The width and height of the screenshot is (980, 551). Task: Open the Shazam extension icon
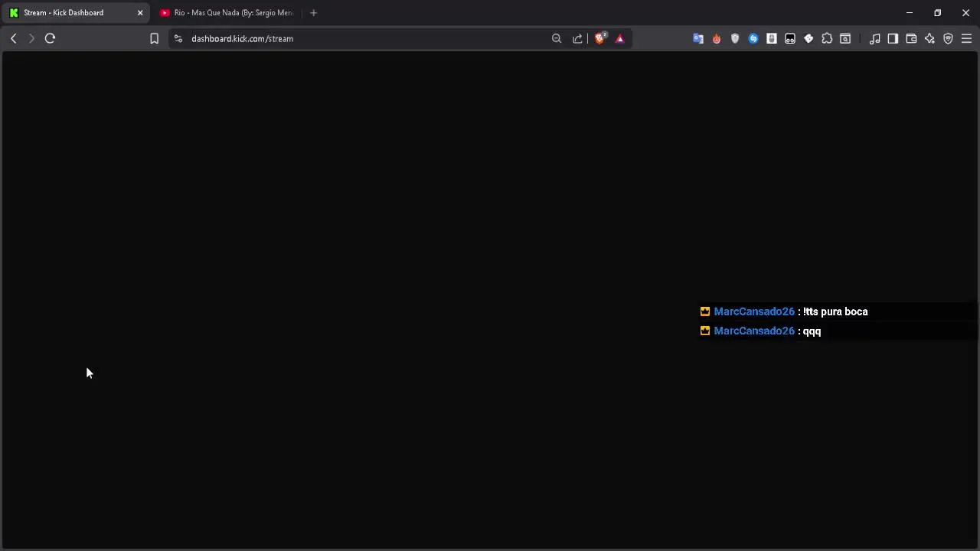(x=753, y=38)
